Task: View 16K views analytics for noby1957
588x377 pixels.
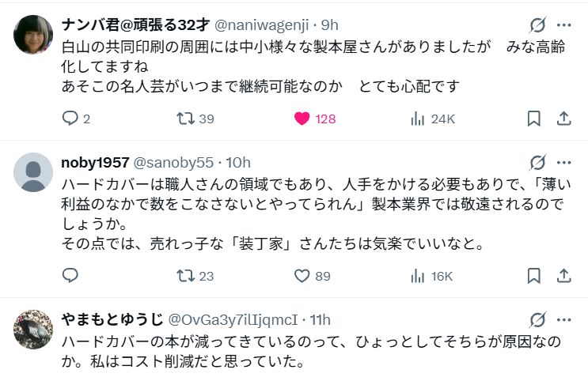Action: point(417,276)
